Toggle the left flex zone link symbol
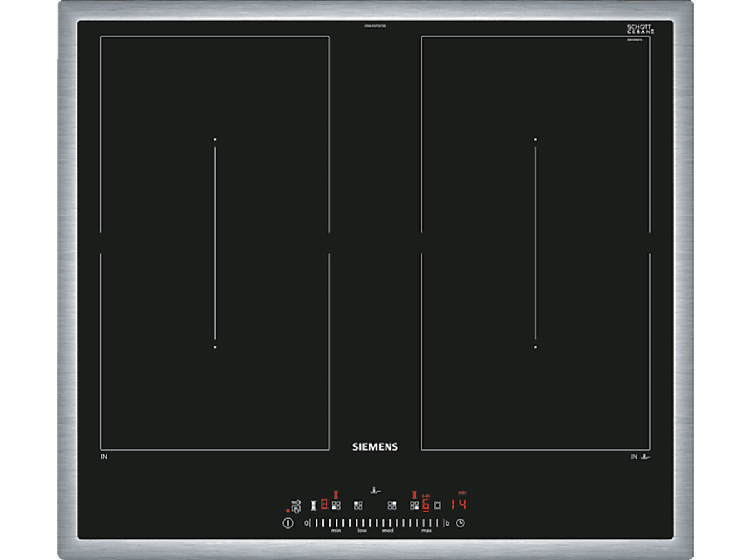750x560 pixels. coord(313,505)
